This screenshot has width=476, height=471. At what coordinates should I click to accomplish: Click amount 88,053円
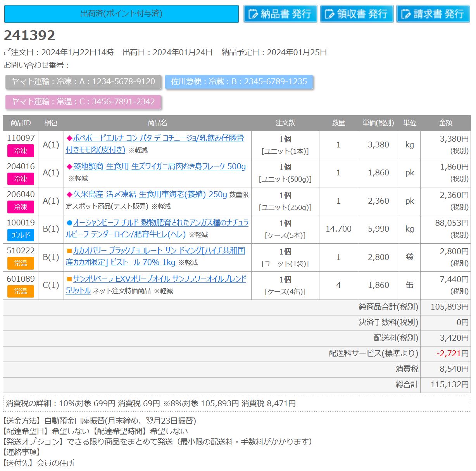pyautogui.click(x=452, y=223)
